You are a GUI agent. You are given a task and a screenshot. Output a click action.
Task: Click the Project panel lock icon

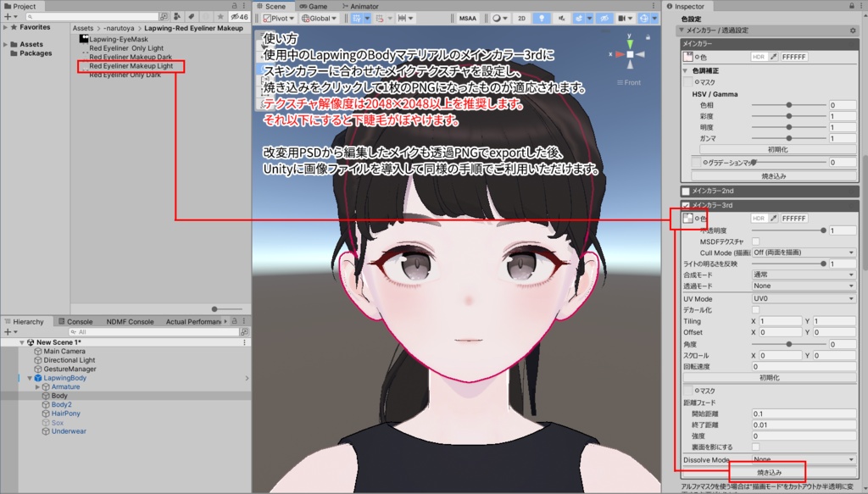pyautogui.click(x=234, y=6)
